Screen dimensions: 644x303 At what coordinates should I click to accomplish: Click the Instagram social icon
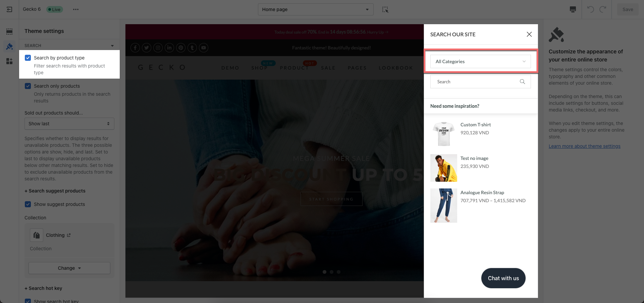pos(158,48)
